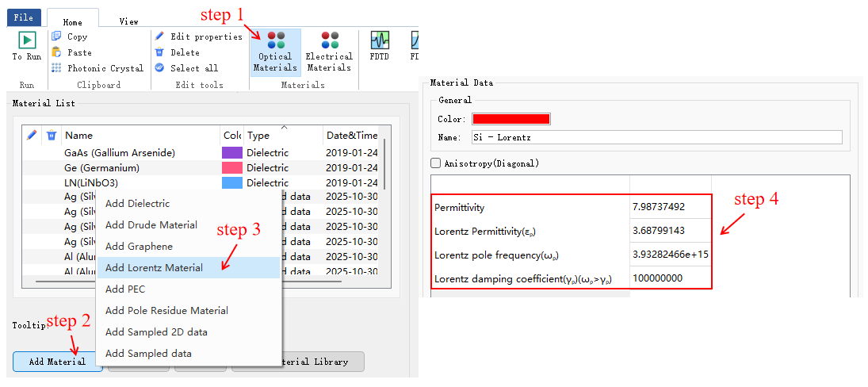
Task: Click the Lorentz pole frequency value
Action: (x=671, y=254)
